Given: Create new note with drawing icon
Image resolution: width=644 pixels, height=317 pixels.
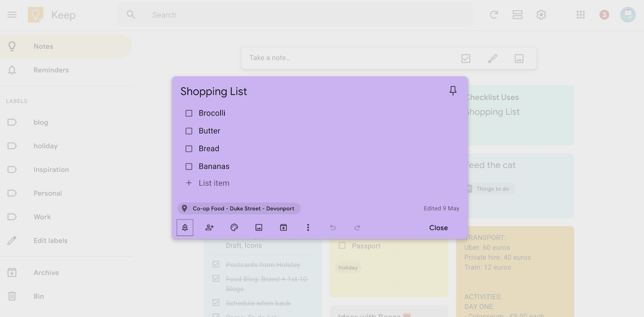Looking at the screenshot, I should 492,58.
